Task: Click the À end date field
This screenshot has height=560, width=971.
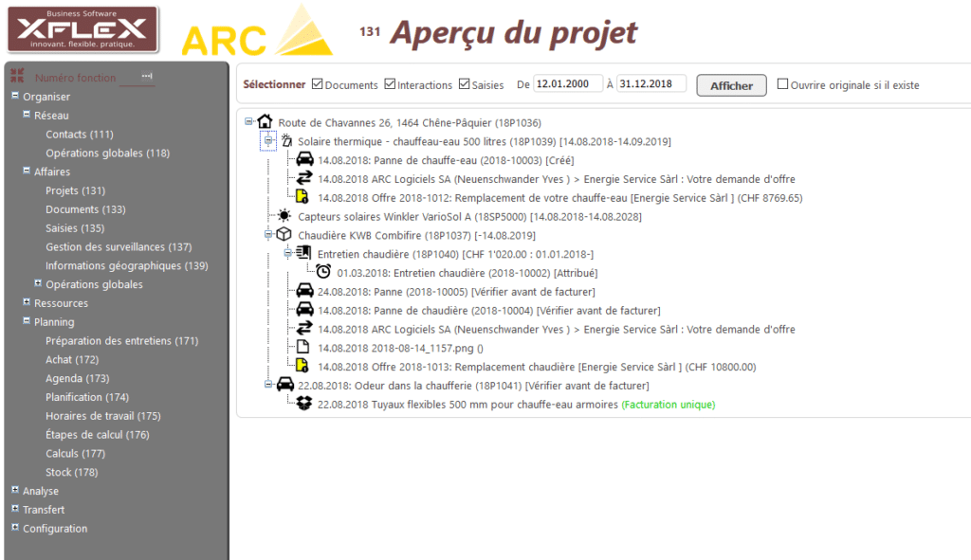Action: tap(651, 83)
